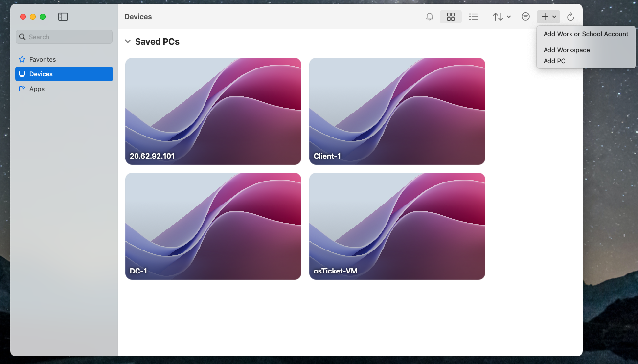This screenshot has width=638, height=364.
Task: Open the sort order dropdown
Action: [x=501, y=17]
